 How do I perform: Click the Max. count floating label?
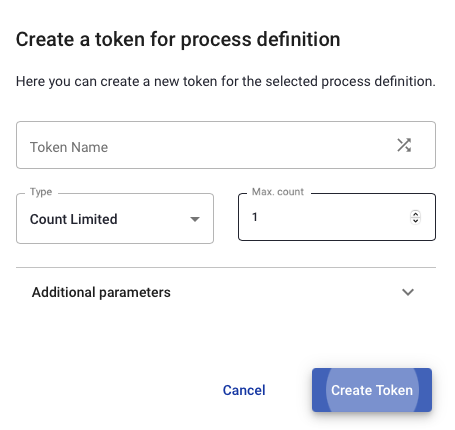tap(278, 192)
